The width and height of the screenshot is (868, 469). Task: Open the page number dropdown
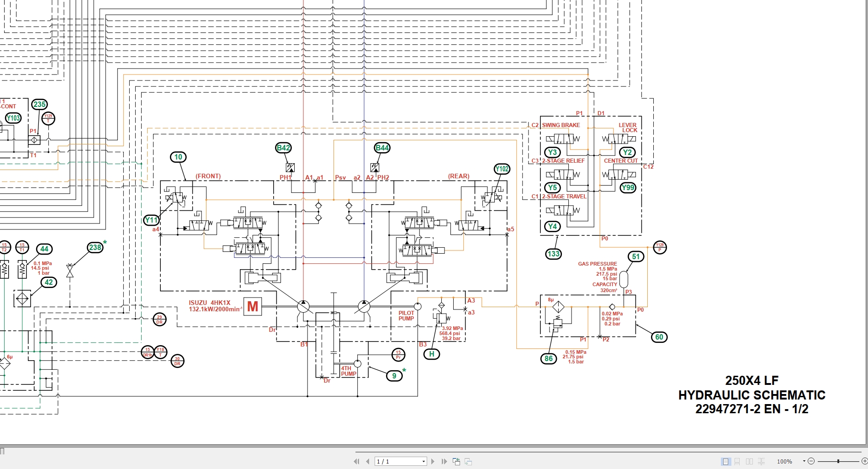pyautogui.click(x=423, y=461)
